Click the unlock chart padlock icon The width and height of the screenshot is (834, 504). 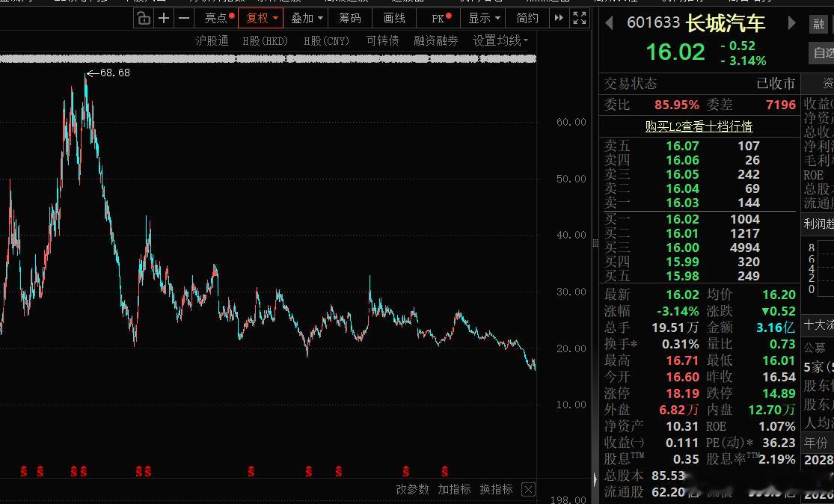point(144,19)
